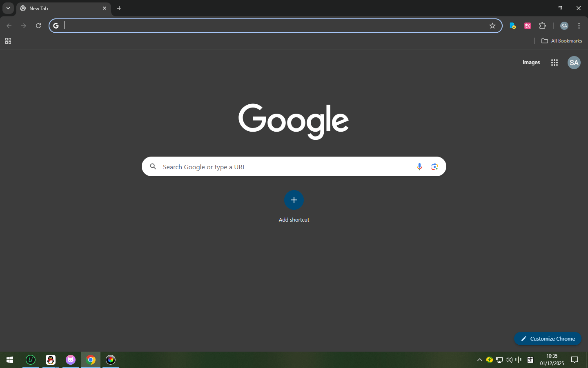Open the SA Google account avatar
The height and width of the screenshot is (368, 588).
click(x=574, y=63)
